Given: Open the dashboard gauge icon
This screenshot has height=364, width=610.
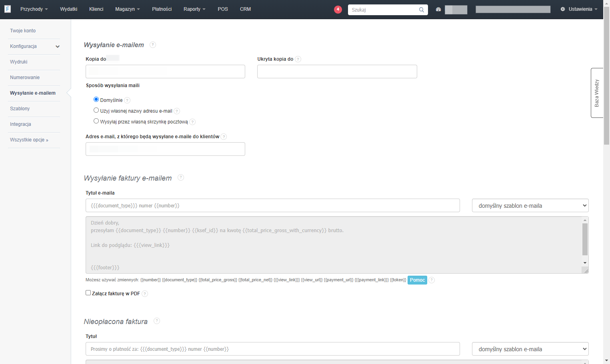Looking at the screenshot, I should (438, 9).
